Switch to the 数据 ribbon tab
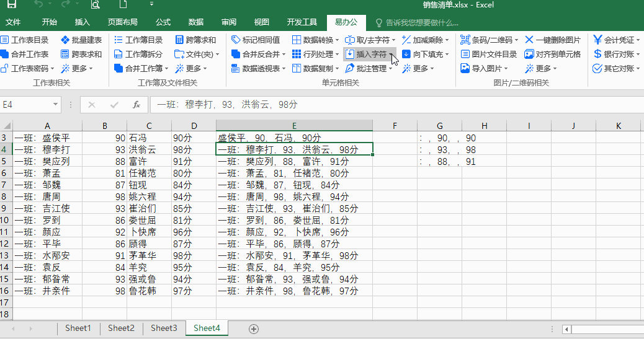644x339 pixels. tap(196, 22)
